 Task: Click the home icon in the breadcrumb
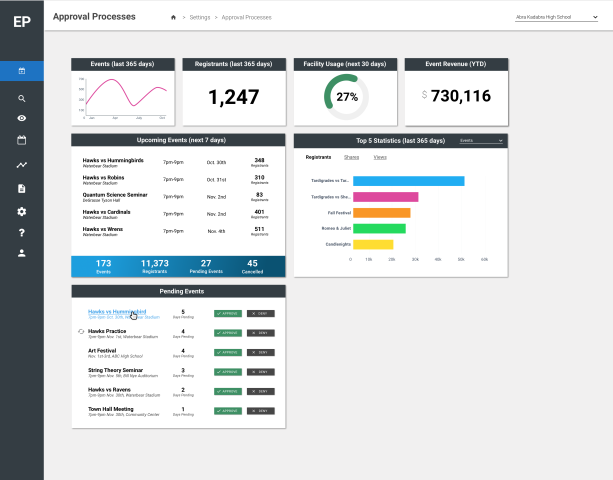(173, 17)
